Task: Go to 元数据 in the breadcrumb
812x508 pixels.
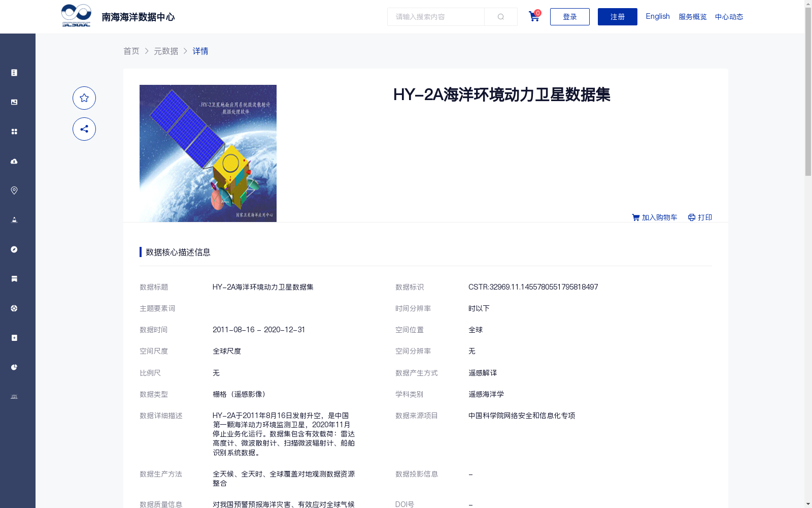Action: coord(166,51)
